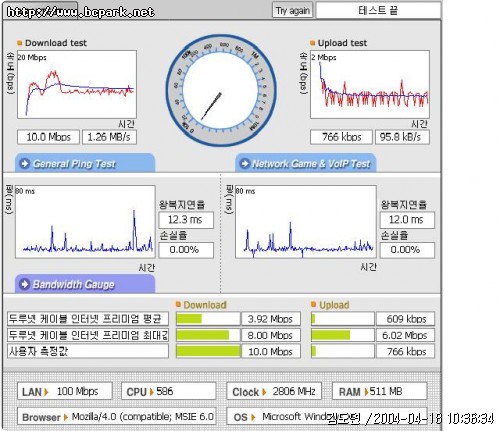Click the orange bullet beside Download gauge heading
The width and height of the screenshot is (500, 431).
coord(178,304)
